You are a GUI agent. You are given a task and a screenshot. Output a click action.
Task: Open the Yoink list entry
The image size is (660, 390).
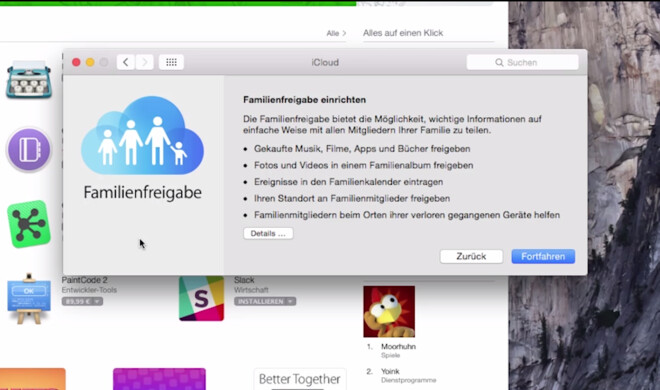point(390,371)
